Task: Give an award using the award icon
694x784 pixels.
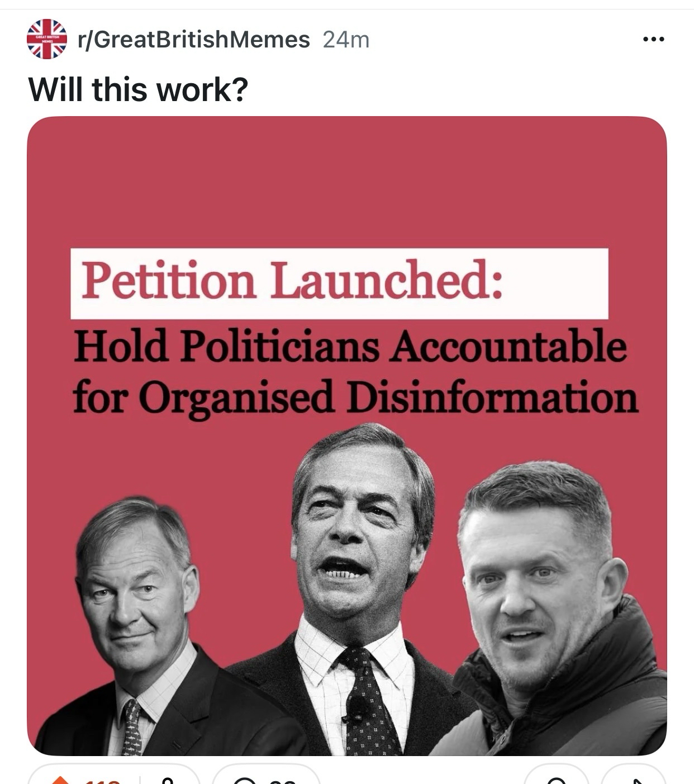Action: point(556,781)
